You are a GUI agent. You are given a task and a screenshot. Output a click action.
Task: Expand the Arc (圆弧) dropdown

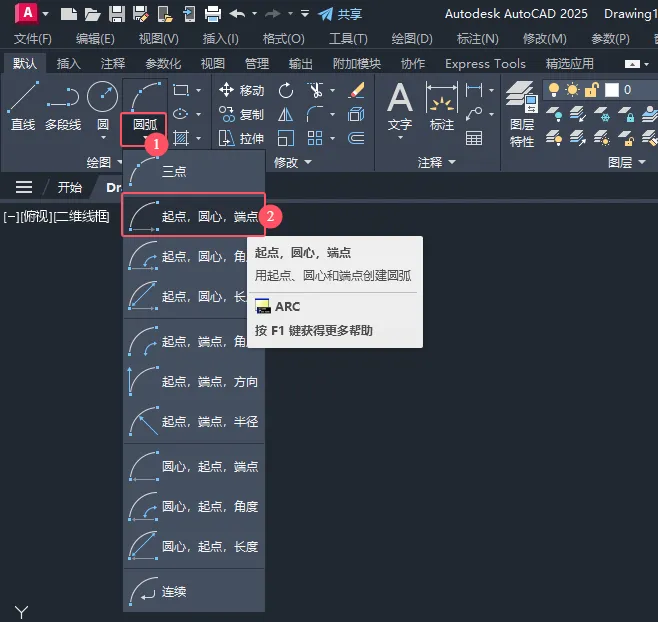click(x=143, y=126)
